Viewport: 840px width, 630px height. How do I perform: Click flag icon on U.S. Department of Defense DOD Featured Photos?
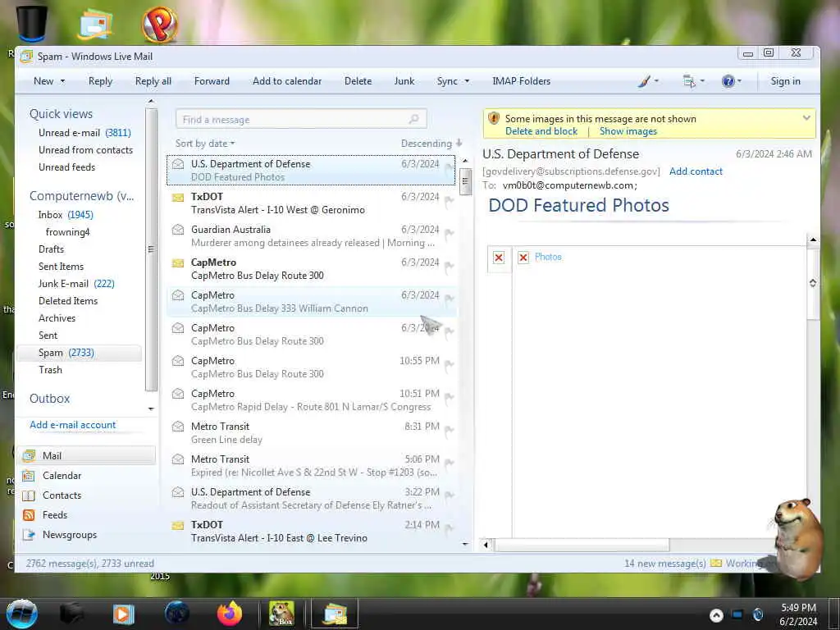coord(449,169)
